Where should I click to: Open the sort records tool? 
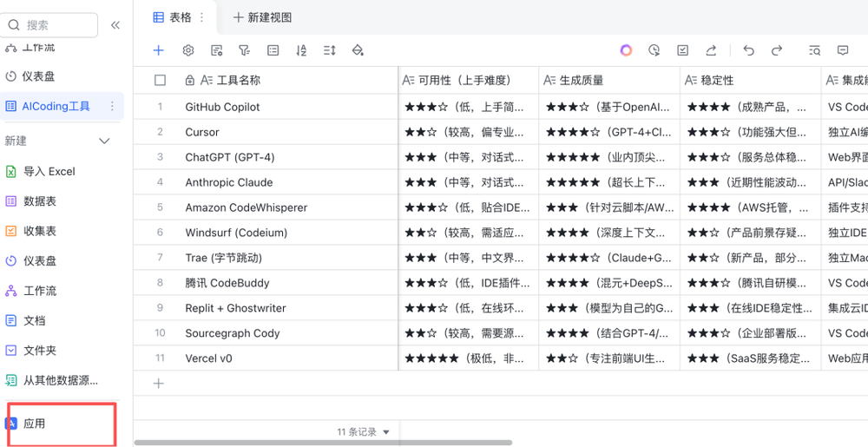[x=301, y=50]
